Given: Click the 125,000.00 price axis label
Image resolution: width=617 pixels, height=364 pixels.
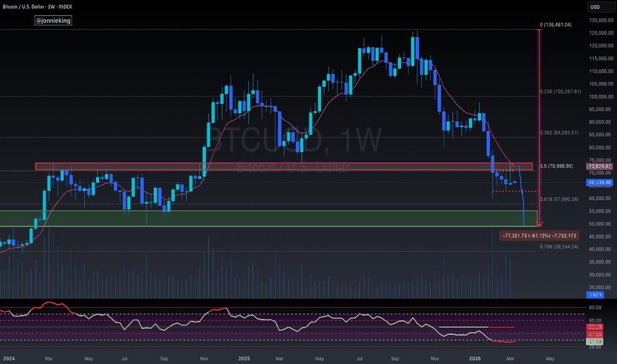Looking at the screenshot, I should pos(601,33).
